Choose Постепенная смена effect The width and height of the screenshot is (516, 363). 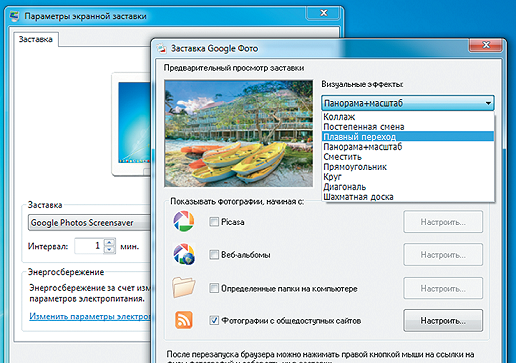tap(408, 127)
